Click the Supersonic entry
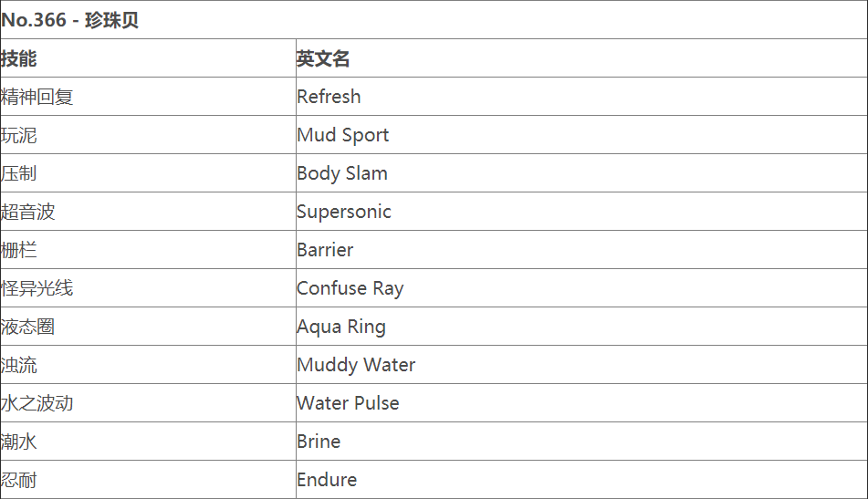 [343, 212]
